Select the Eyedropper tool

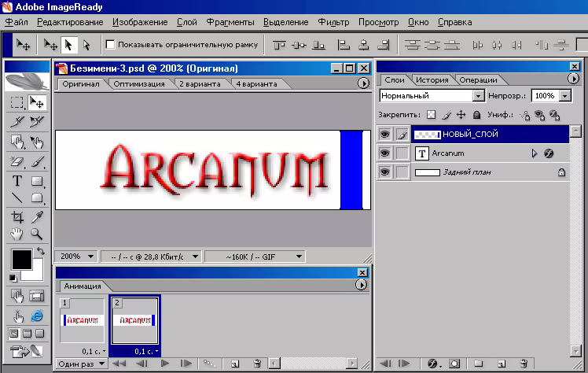click(37, 217)
